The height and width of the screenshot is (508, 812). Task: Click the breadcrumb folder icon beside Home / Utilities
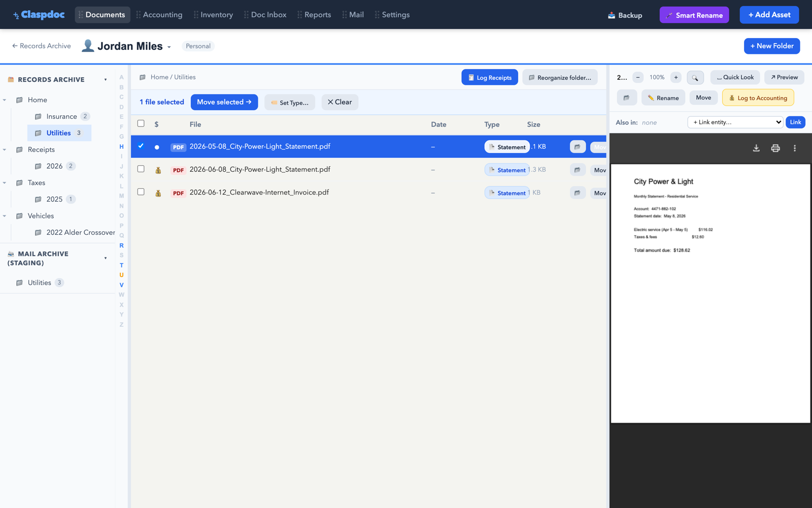point(143,77)
